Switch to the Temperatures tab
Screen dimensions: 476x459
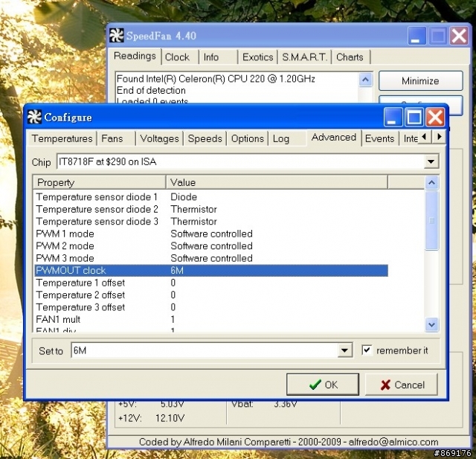[62, 138]
